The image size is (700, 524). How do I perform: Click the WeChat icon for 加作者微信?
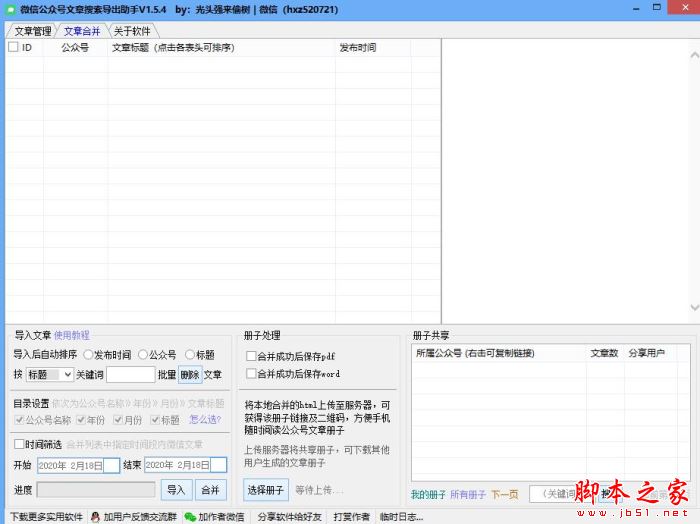click(x=190, y=517)
